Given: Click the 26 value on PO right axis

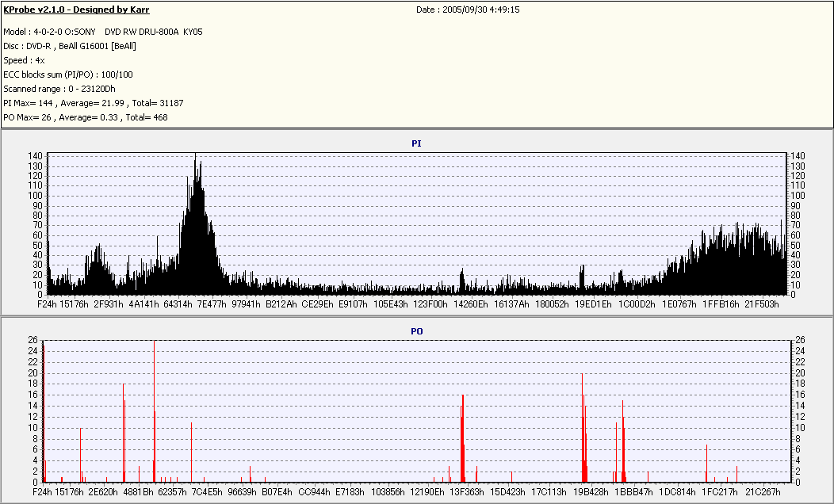Looking at the screenshot, I should [x=800, y=340].
